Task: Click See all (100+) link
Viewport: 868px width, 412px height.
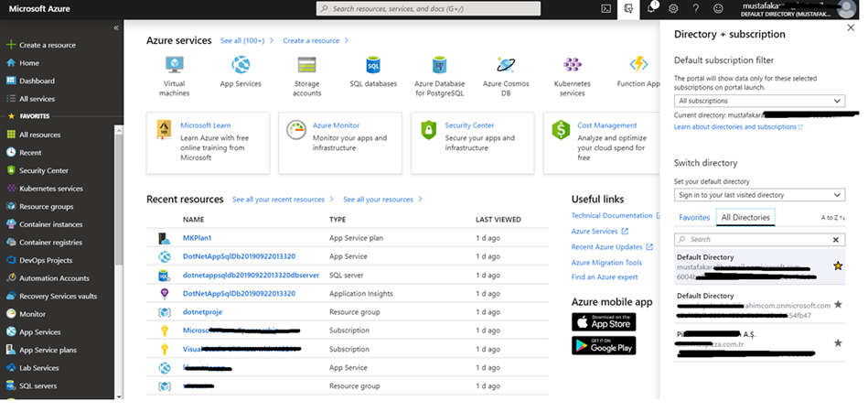Action: (x=247, y=40)
